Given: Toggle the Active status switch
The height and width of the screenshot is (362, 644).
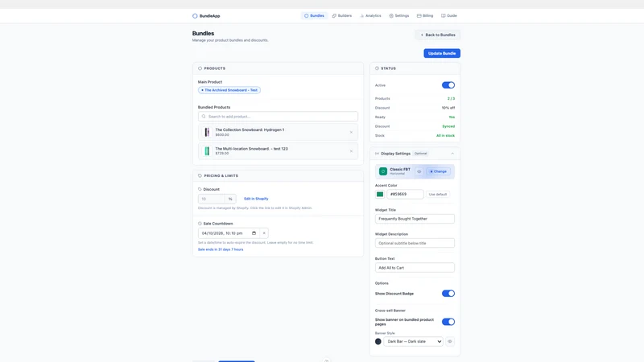Looking at the screenshot, I should (x=448, y=85).
